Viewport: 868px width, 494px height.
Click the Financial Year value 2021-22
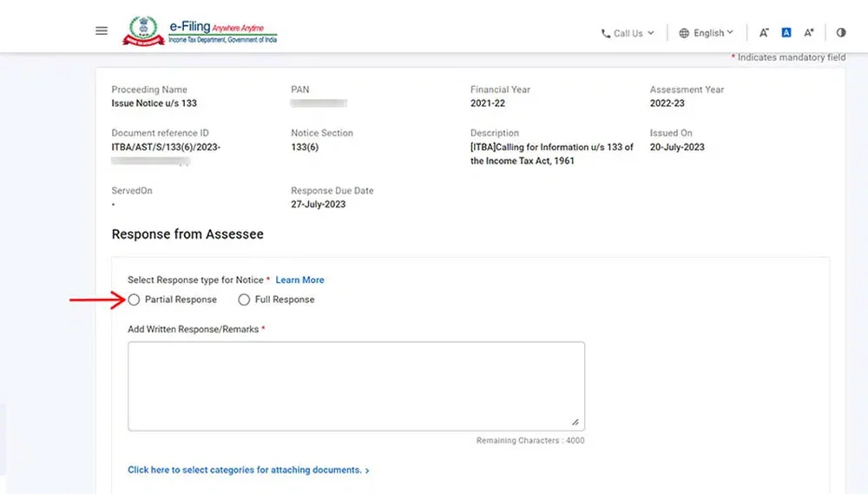[x=488, y=103]
